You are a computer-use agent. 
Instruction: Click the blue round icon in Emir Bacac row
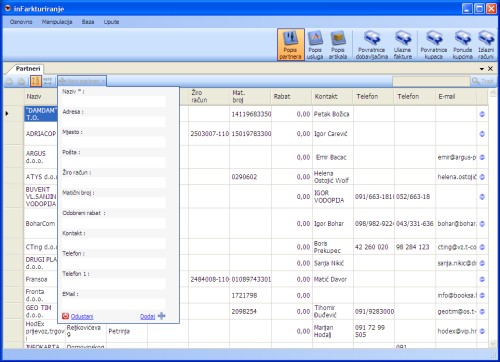click(x=482, y=157)
